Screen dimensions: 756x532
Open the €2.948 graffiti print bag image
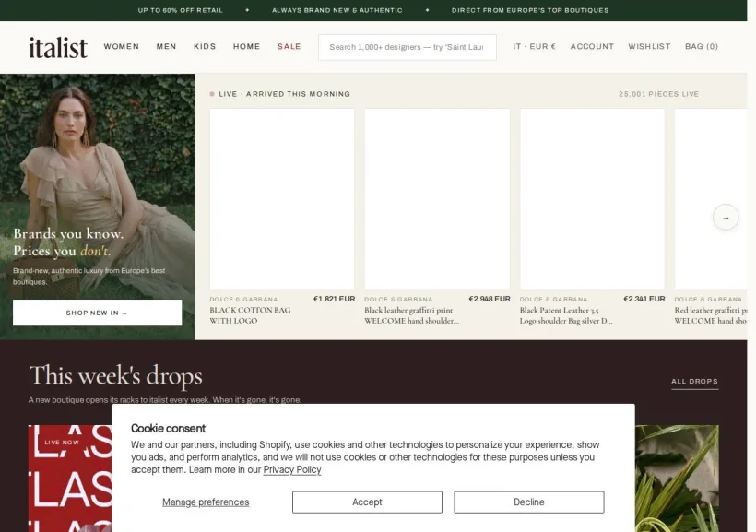[x=437, y=199]
